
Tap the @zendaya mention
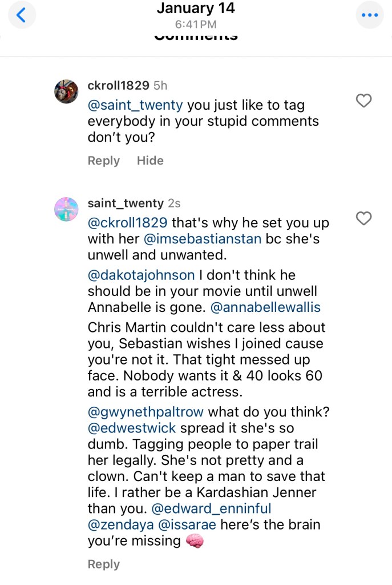tap(116, 525)
